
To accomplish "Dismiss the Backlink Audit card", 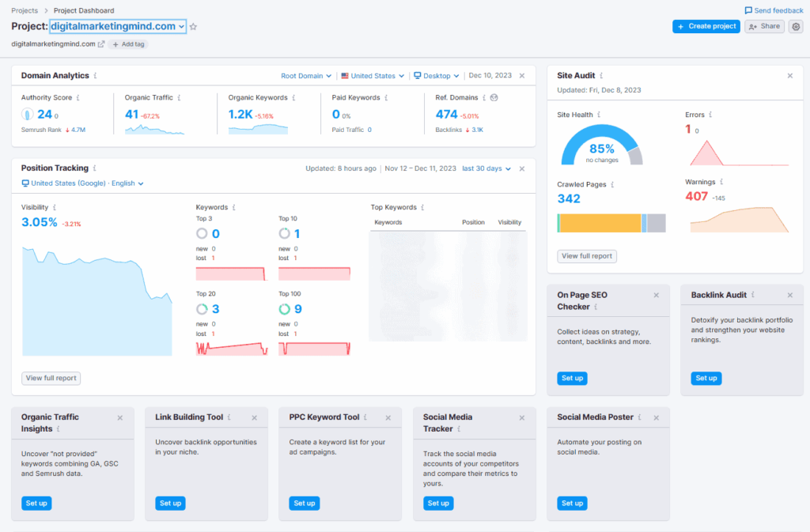I will (x=789, y=295).
